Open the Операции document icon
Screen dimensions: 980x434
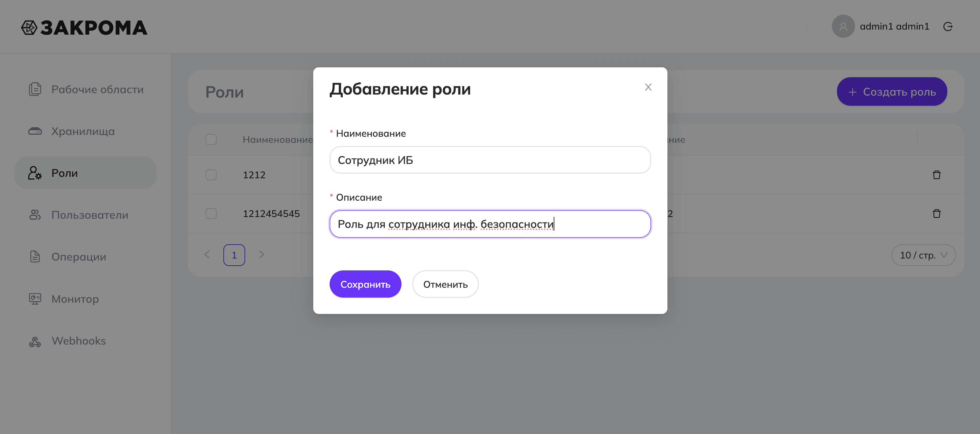point(35,256)
